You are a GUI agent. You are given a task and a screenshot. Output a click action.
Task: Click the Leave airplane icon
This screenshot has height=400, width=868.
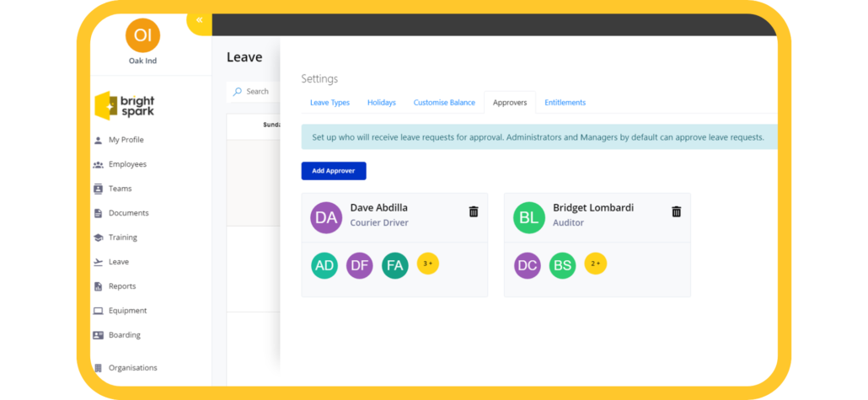98,262
